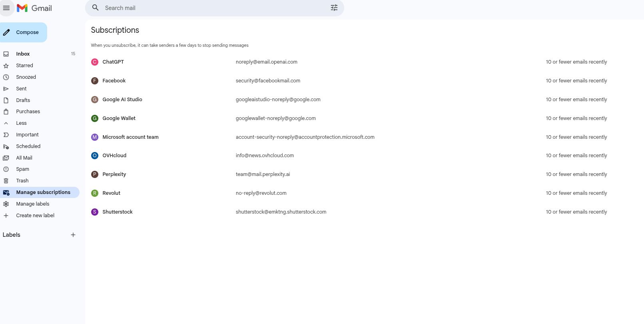Click the search magnifier icon

[96, 8]
